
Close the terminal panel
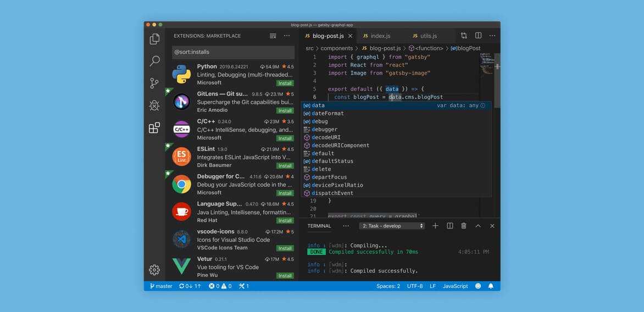tap(492, 226)
